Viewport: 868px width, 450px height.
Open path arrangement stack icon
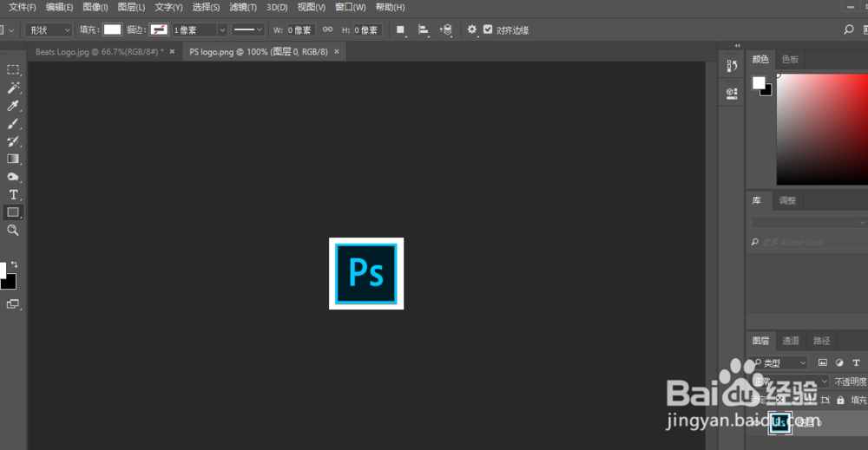(x=446, y=29)
